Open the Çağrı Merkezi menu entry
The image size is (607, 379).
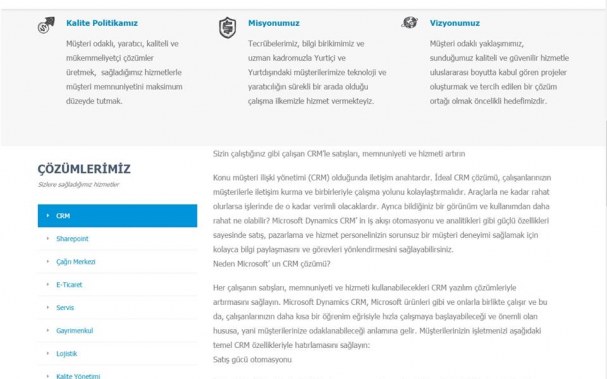coord(75,262)
